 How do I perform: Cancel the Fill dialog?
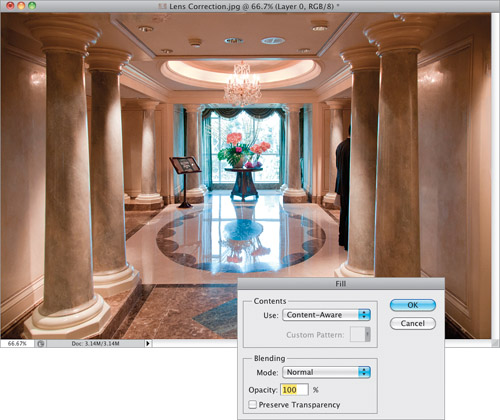(413, 323)
